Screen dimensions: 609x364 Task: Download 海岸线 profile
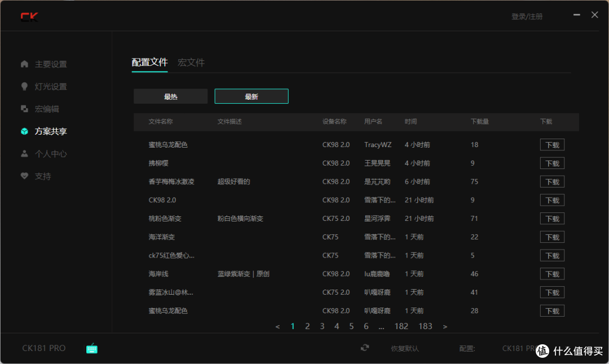[x=552, y=274]
